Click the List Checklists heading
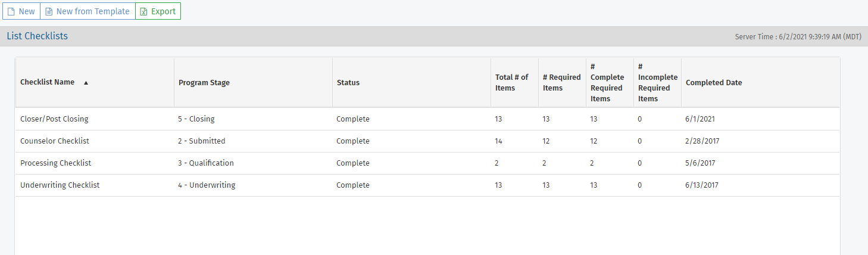Screen dimensions: 868x255 coord(38,36)
